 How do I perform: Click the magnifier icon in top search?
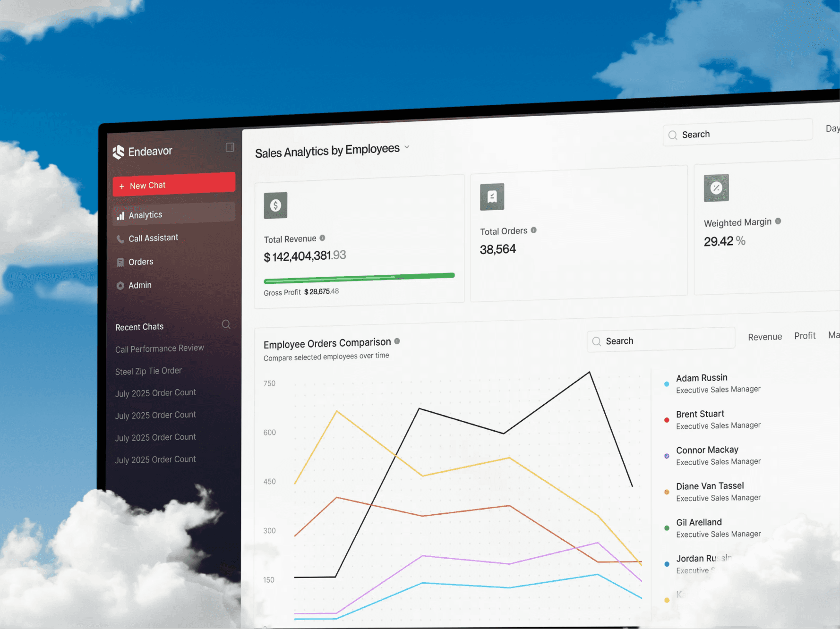(673, 136)
